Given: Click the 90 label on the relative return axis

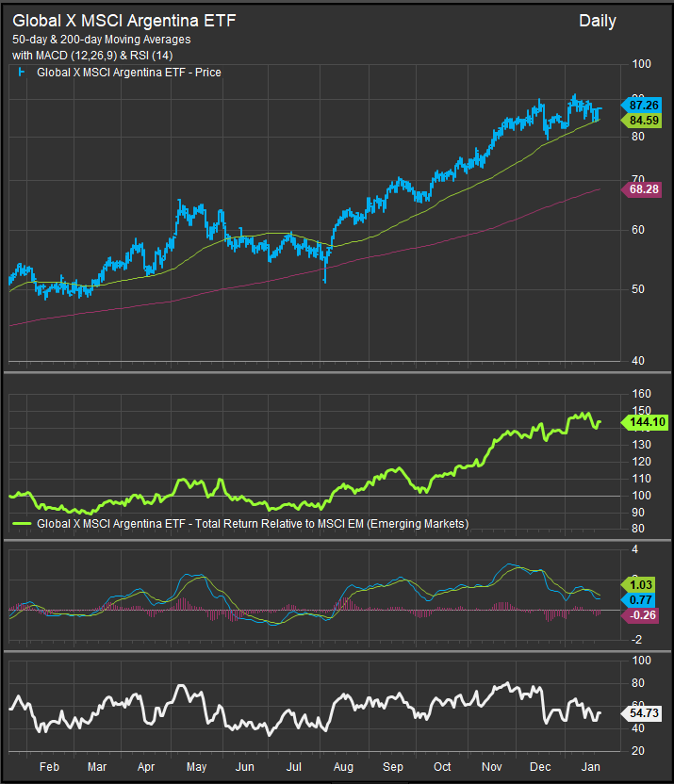Looking at the screenshot, I should (x=638, y=513).
